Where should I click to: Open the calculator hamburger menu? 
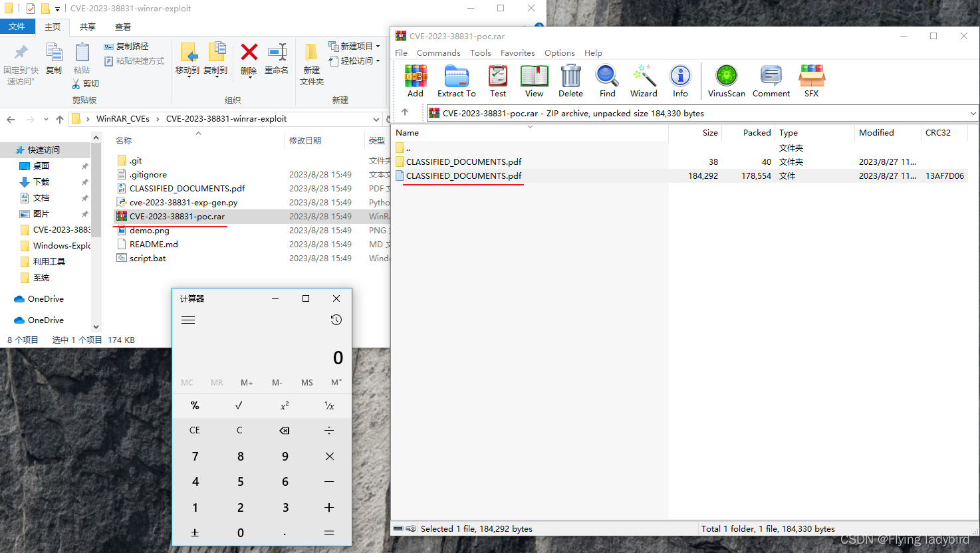[x=188, y=320]
